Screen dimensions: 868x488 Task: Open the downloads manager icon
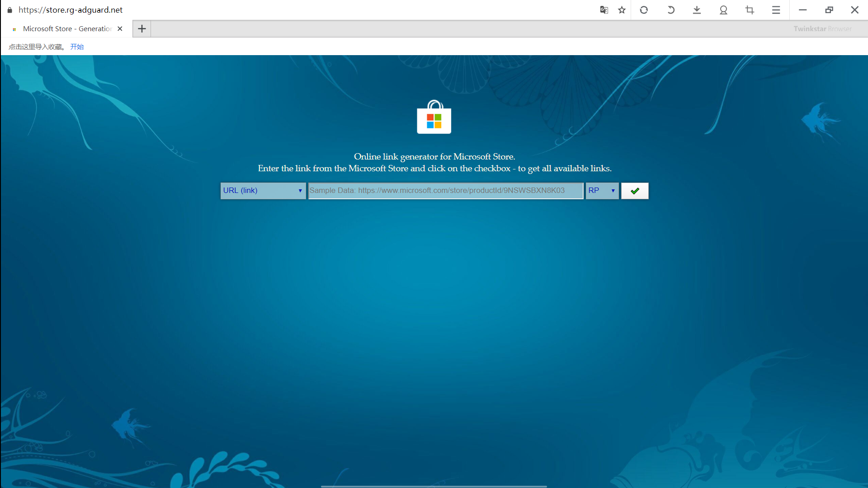coord(697,9)
